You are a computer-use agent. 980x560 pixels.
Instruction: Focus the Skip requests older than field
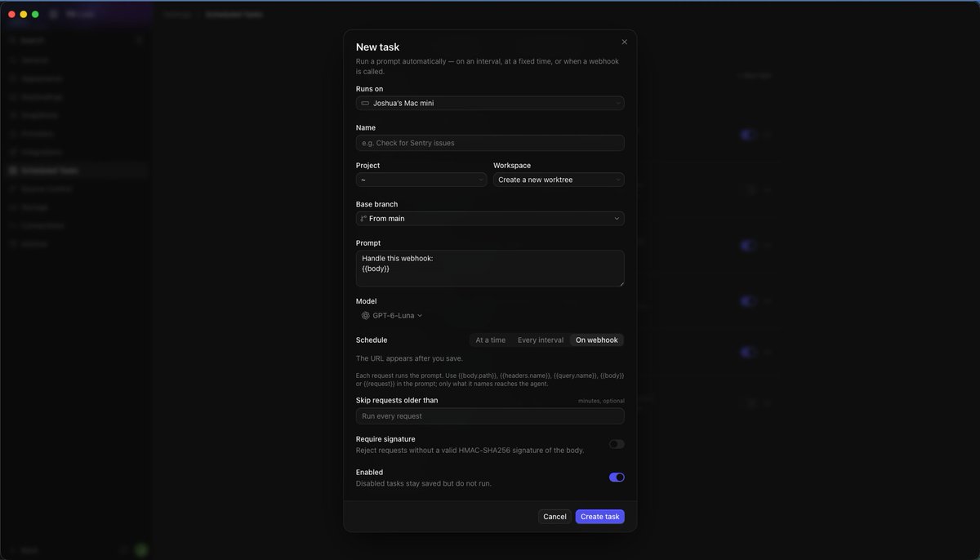(490, 416)
